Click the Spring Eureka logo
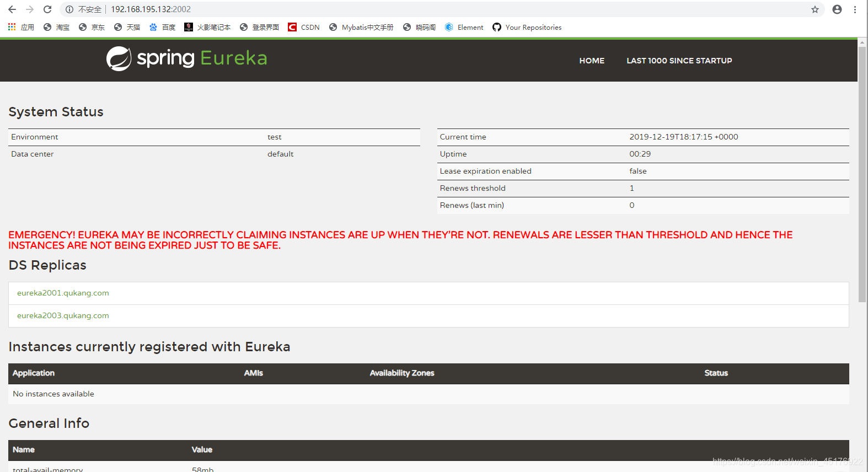 [x=186, y=58]
